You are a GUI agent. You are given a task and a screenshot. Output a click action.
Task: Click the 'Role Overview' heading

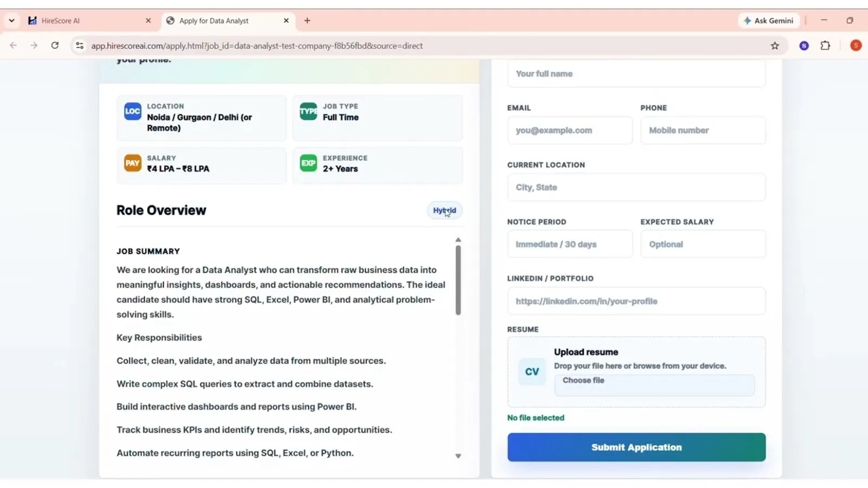click(x=161, y=210)
